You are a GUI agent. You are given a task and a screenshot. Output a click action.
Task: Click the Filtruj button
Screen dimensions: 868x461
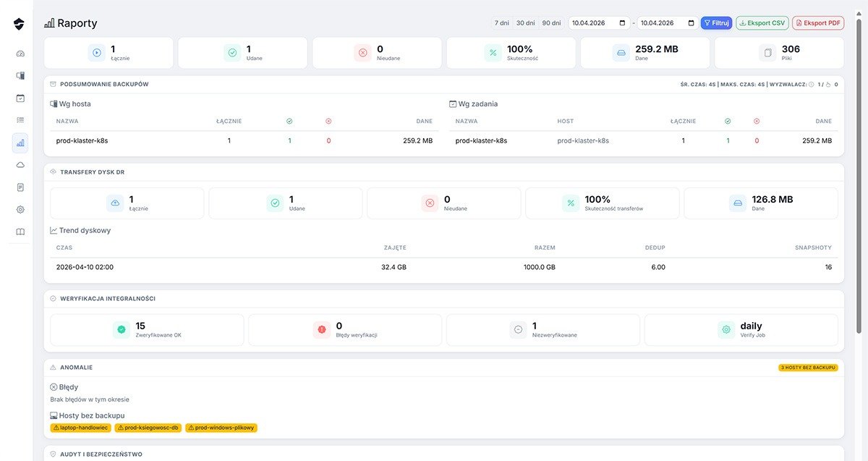(x=716, y=23)
